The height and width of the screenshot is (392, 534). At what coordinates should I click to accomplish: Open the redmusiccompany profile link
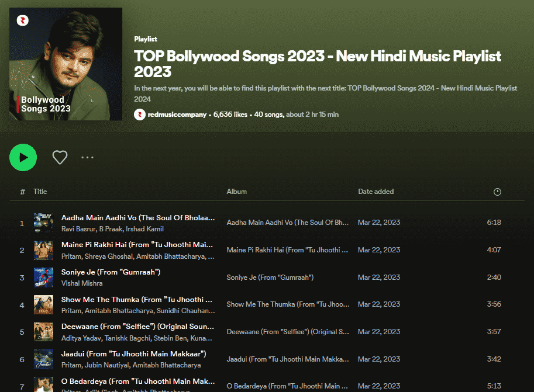tap(177, 115)
